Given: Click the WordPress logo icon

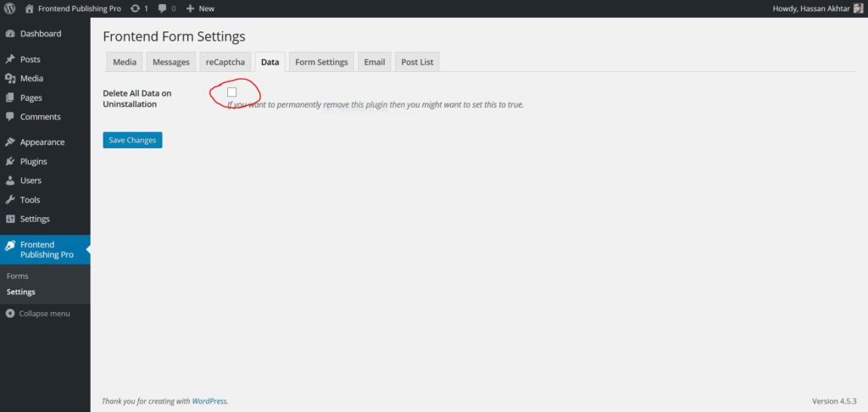Looking at the screenshot, I should 10,8.
